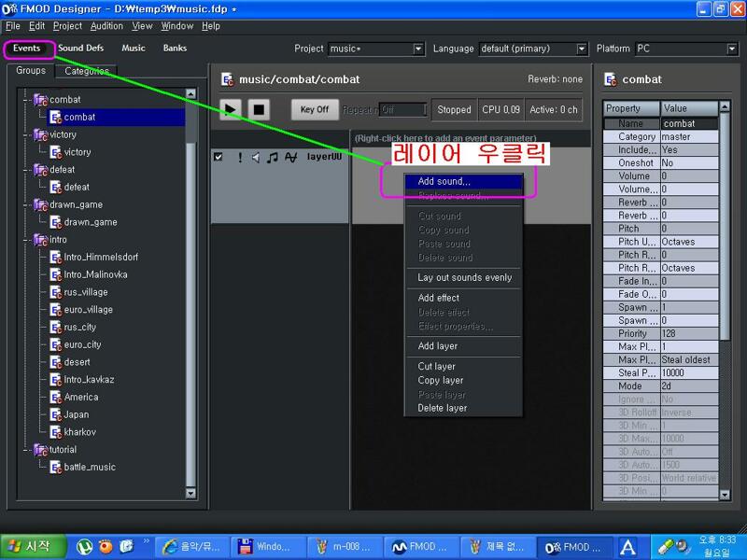Open the Language dropdown
Viewport: 747px width, 560px height.
tap(581, 49)
